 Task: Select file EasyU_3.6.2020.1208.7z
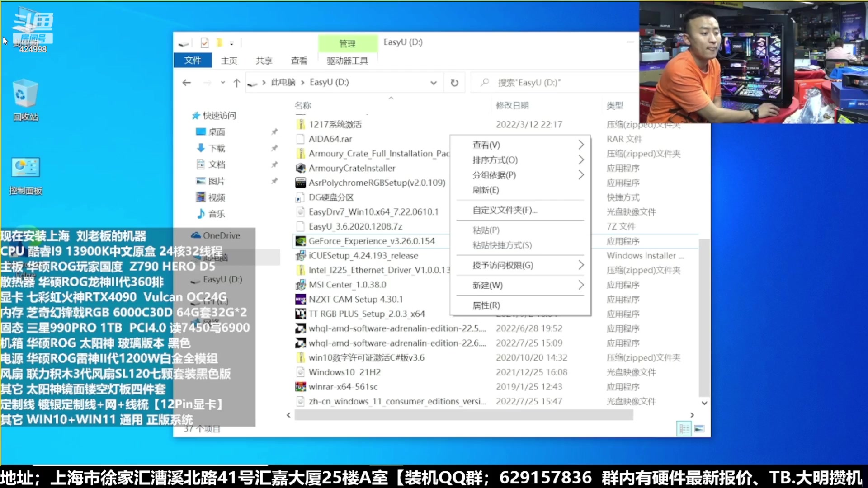(x=355, y=226)
